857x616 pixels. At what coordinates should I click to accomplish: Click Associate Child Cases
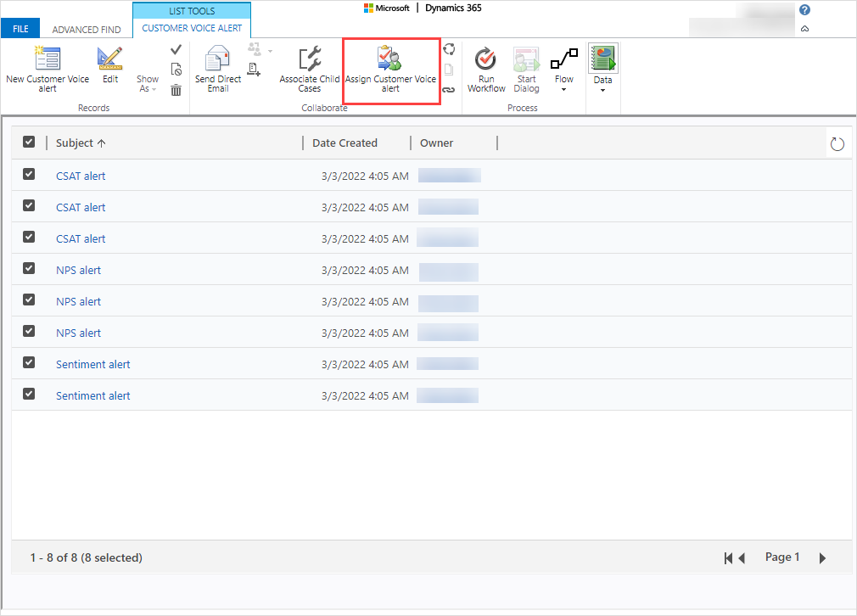pyautogui.click(x=310, y=69)
